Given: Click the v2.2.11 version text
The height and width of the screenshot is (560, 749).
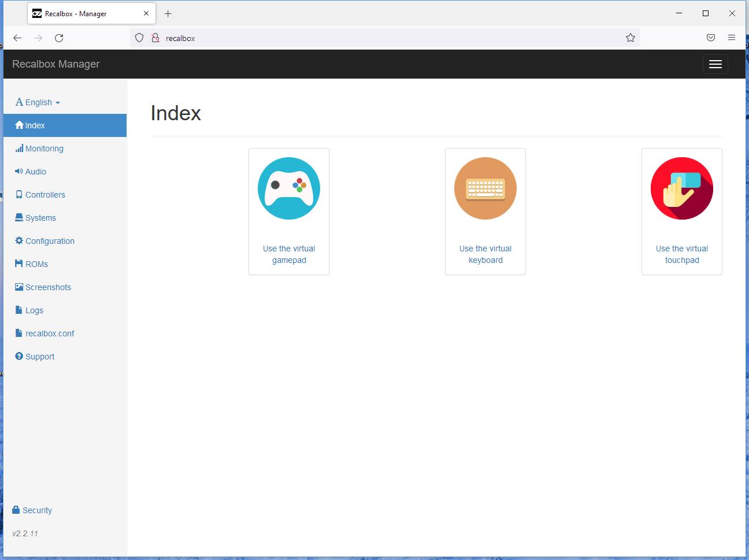Looking at the screenshot, I should pos(25,533).
